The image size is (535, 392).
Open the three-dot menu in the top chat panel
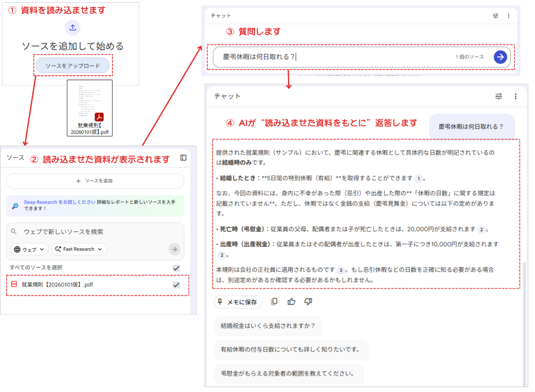509,15
